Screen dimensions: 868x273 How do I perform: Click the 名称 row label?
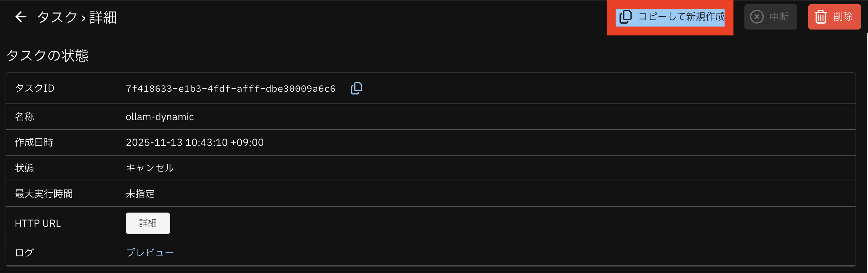[24, 117]
